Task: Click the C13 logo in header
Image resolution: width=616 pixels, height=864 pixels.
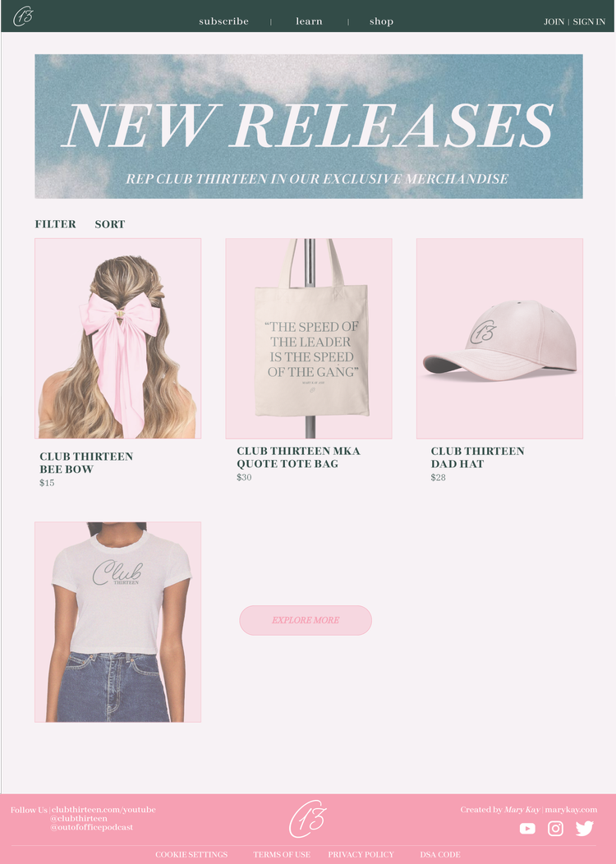Action: pyautogui.click(x=23, y=16)
